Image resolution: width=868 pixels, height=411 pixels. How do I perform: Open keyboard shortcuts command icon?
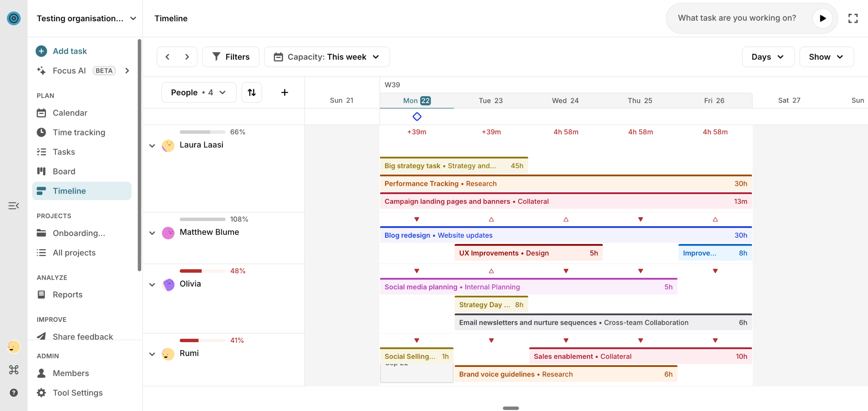pos(14,370)
